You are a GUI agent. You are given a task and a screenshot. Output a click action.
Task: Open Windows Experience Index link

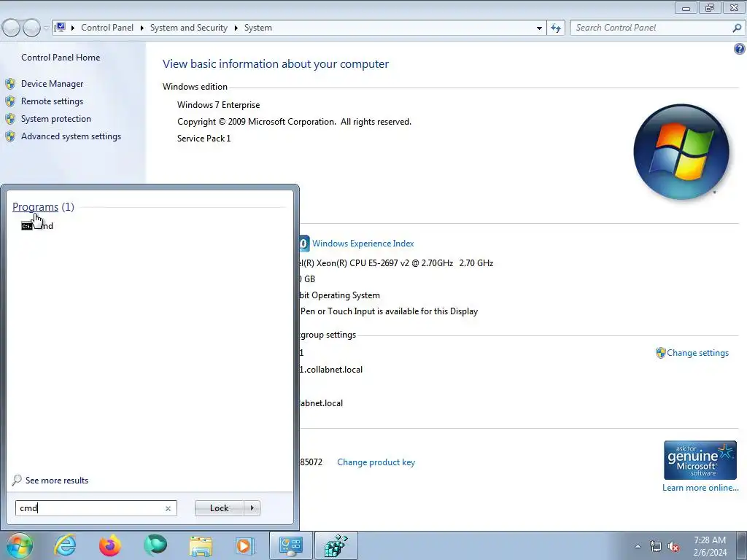pyautogui.click(x=363, y=244)
